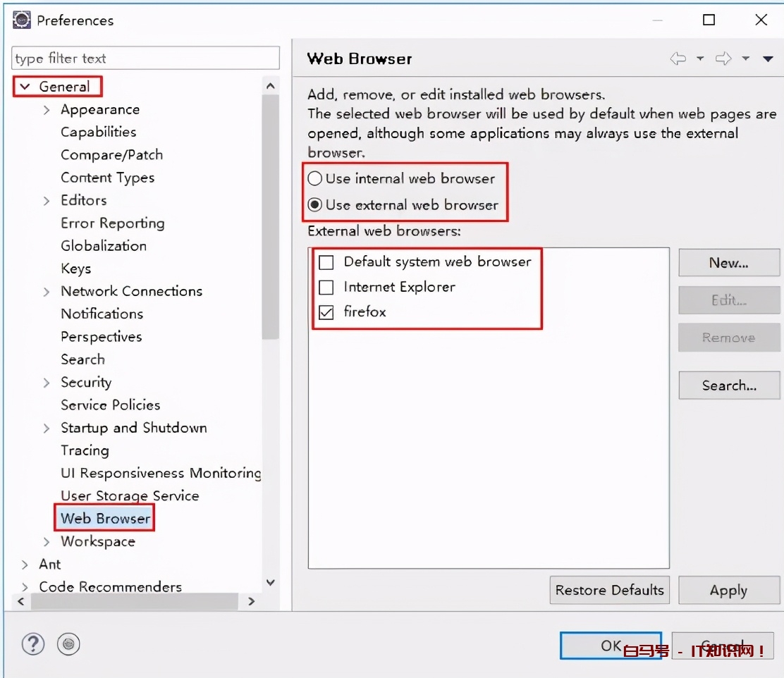This screenshot has height=678, width=784.
Task: Open Error Reporting preferences
Action: tap(113, 223)
